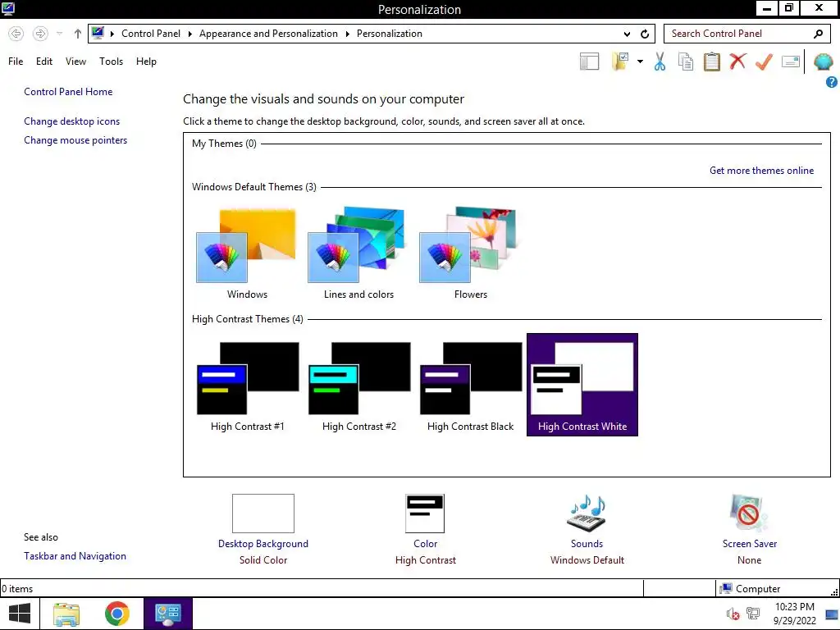The width and height of the screenshot is (840, 630).
Task: Expand the chevron after Appearance and Personalization breadcrumb
Action: point(347,34)
